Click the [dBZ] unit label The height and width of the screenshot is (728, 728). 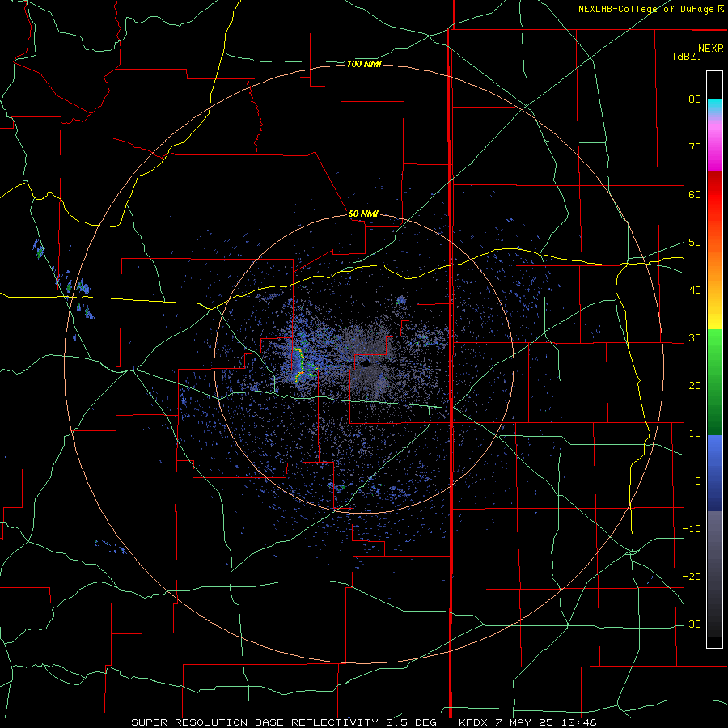pyautogui.click(x=687, y=56)
